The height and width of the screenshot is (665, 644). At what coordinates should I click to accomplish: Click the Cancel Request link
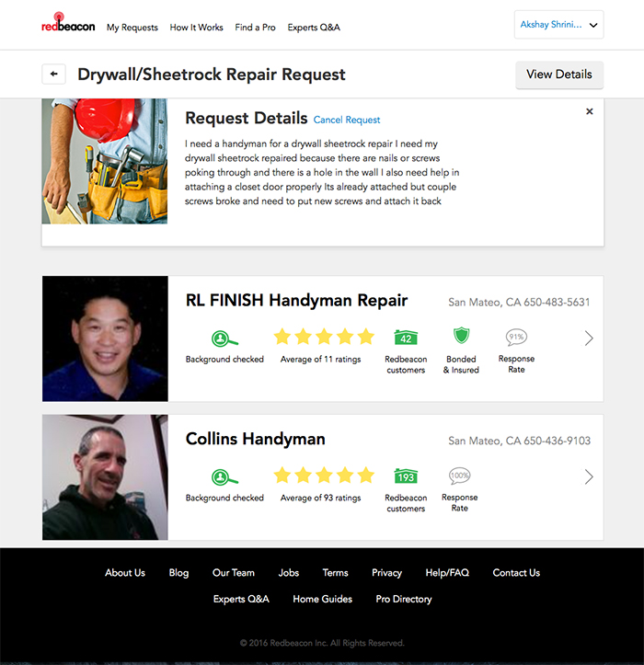point(347,120)
